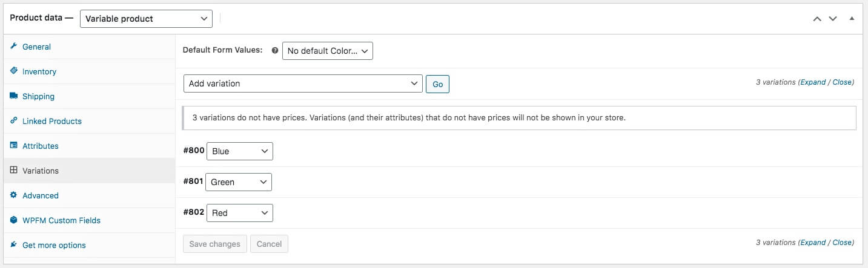Click the General wrench icon
Image resolution: width=868 pixels, height=268 pixels.
[x=14, y=47]
